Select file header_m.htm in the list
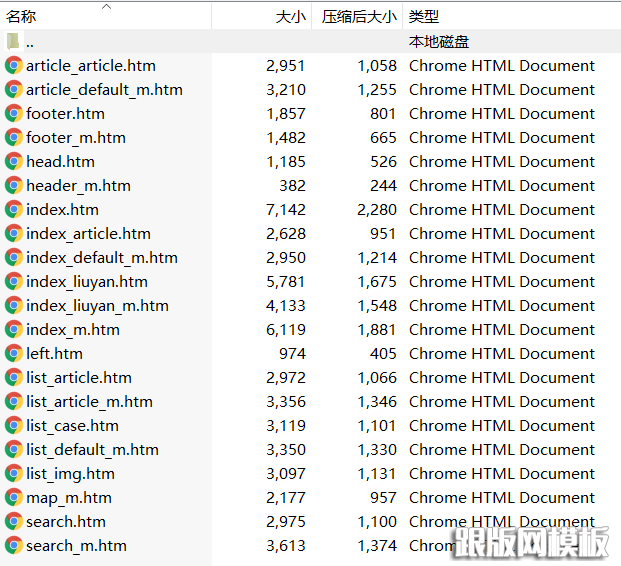 pyautogui.click(x=78, y=186)
